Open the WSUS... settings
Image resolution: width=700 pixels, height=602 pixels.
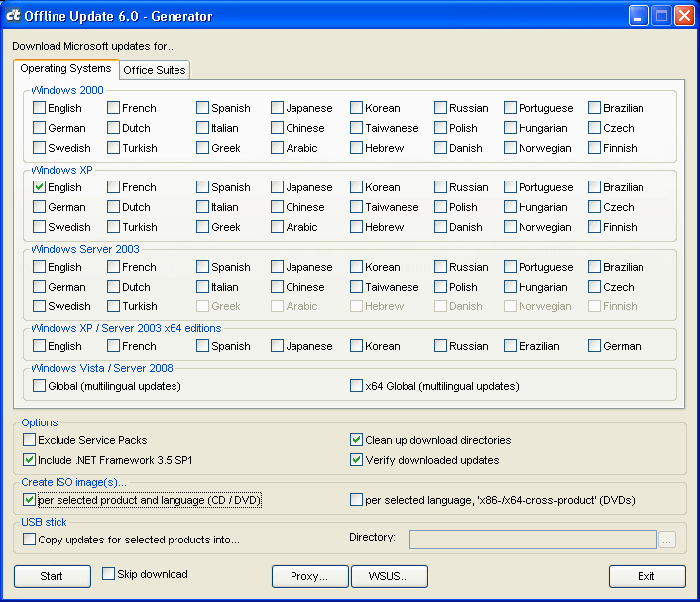pos(390,576)
